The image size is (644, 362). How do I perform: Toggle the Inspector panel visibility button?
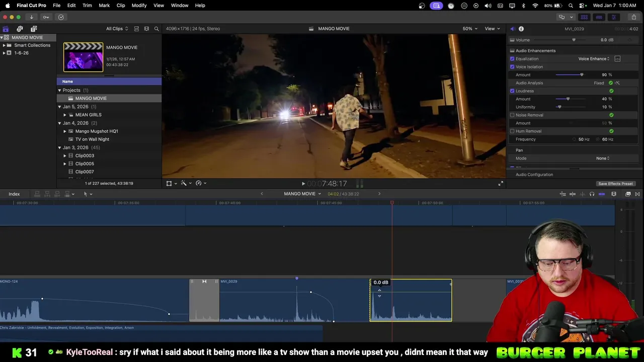(x=613, y=17)
